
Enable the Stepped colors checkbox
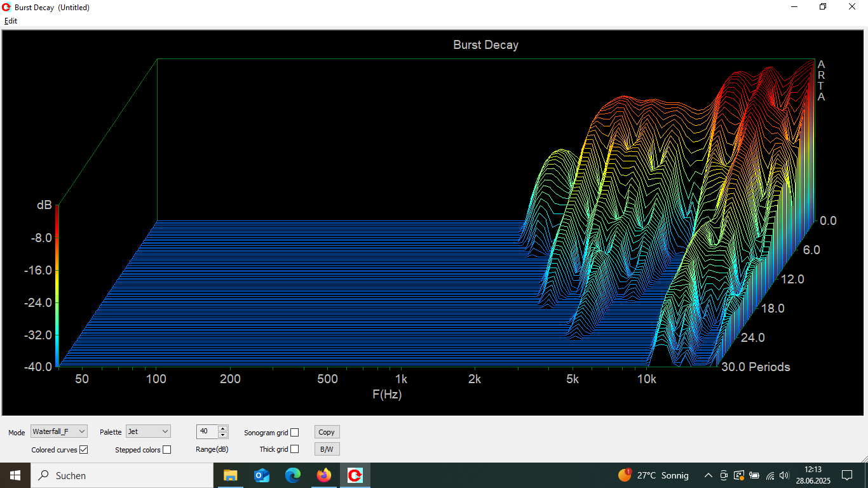point(166,450)
